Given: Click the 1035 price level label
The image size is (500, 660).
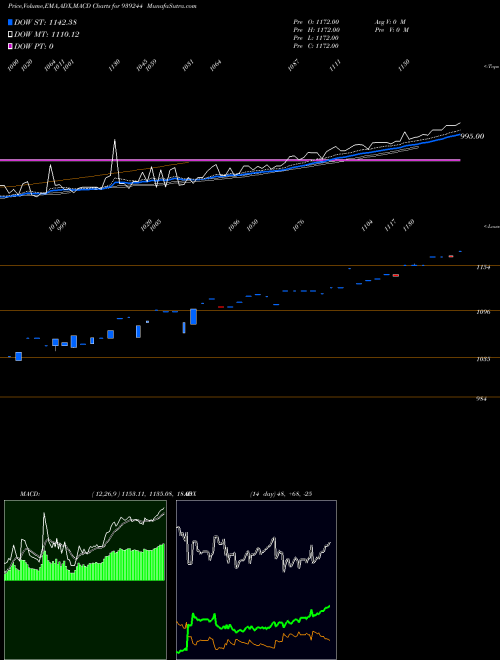Looking at the screenshot, I should pyautogui.click(x=483, y=359).
